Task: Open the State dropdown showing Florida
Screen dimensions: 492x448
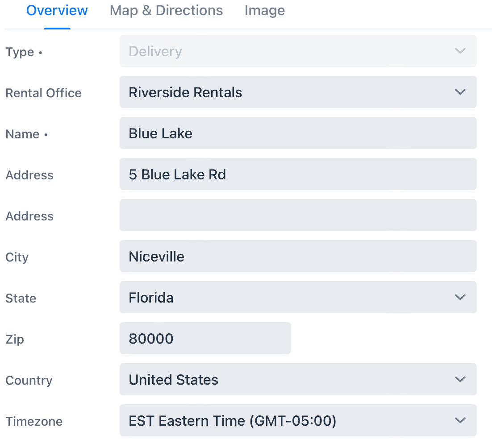Action: point(298,298)
